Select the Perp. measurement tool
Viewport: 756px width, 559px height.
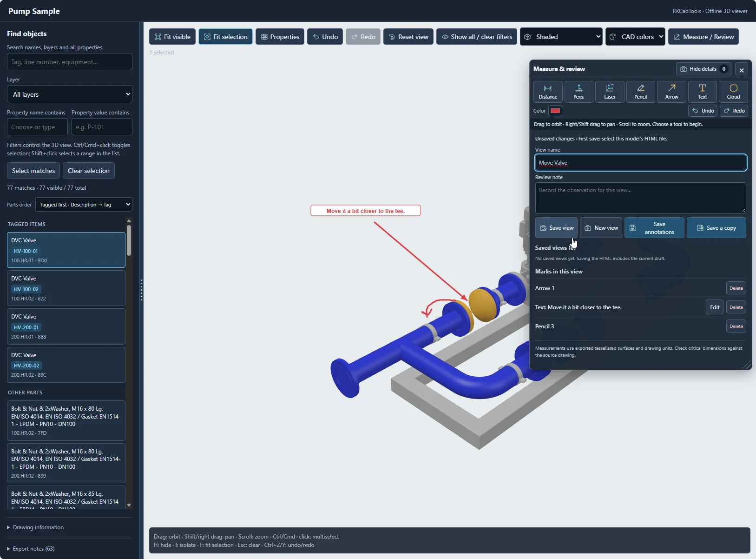point(579,92)
